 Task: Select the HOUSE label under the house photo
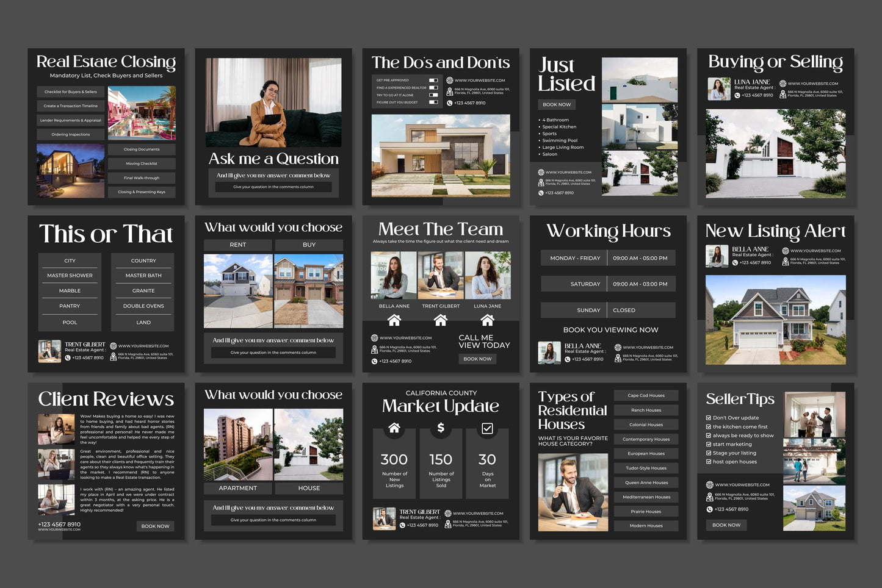309,488
